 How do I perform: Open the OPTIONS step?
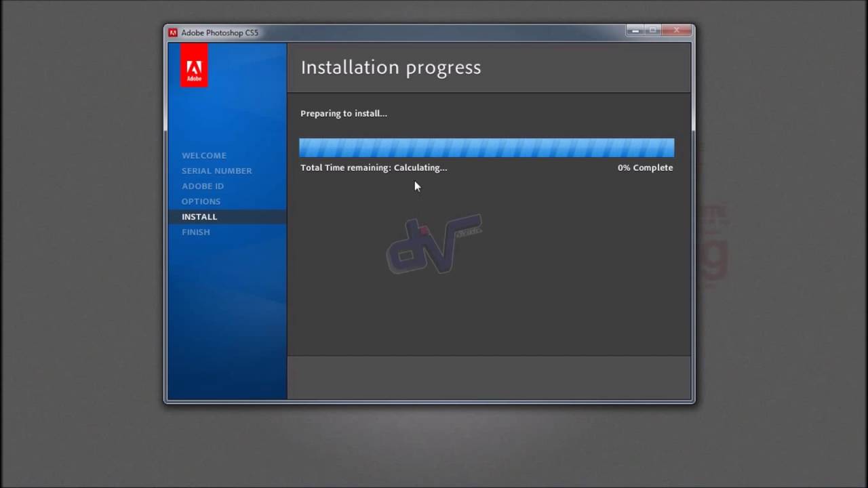point(201,201)
